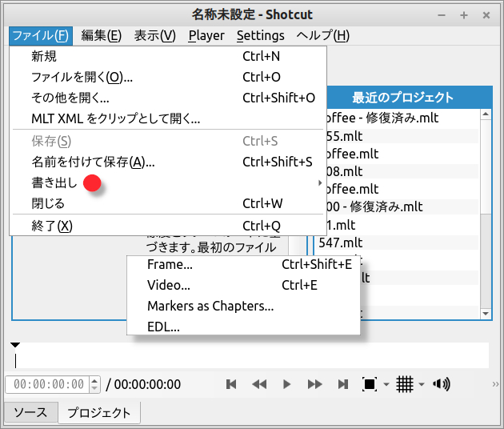Screen dimensions: 504x429
Task: Switch to the ソース tab
Action: tap(30, 413)
